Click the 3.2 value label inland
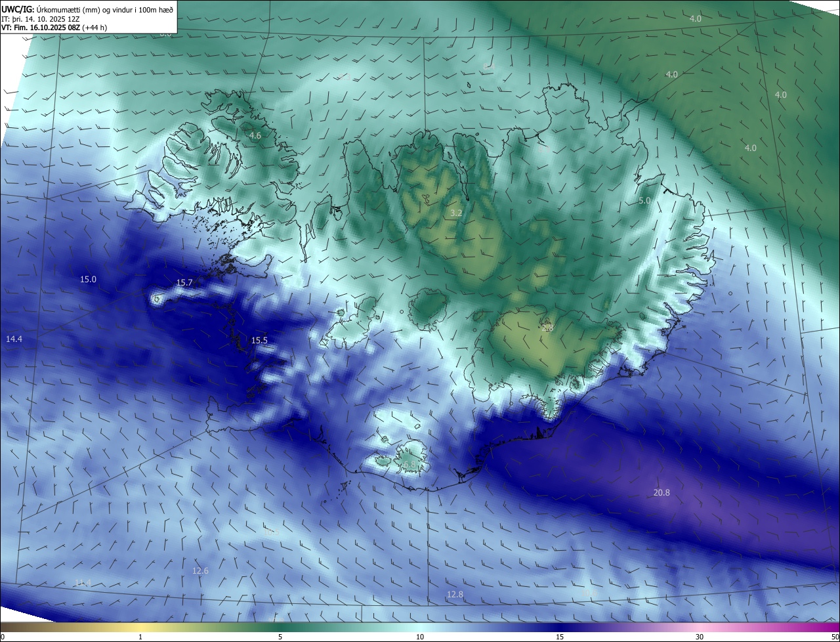840x642 pixels. pyautogui.click(x=456, y=213)
